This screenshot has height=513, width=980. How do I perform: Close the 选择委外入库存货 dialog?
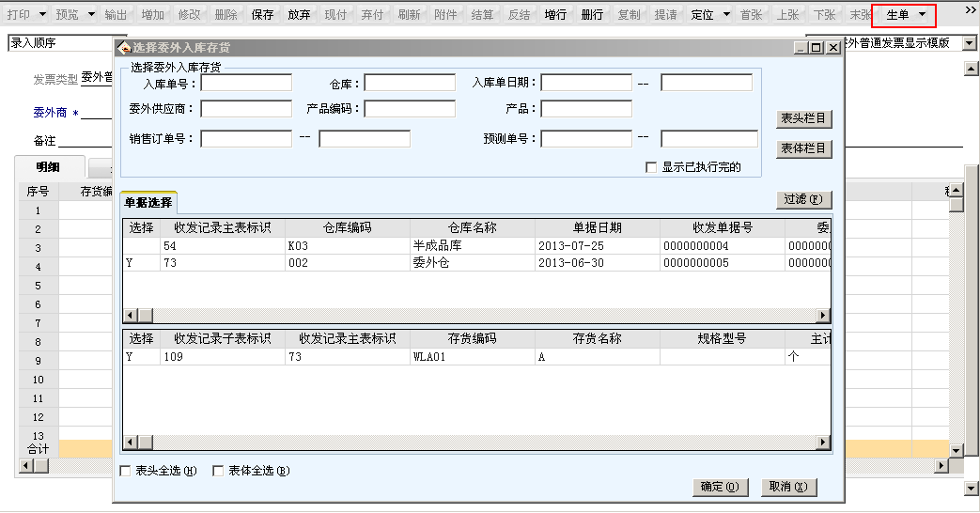(833, 48)
